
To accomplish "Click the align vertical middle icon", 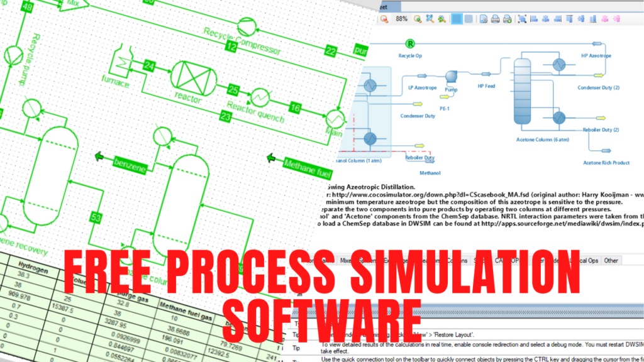I will point(581,19).
